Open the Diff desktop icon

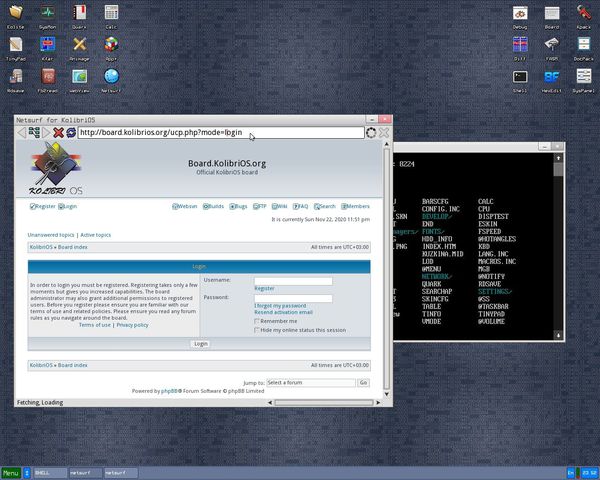click(520, 45)
